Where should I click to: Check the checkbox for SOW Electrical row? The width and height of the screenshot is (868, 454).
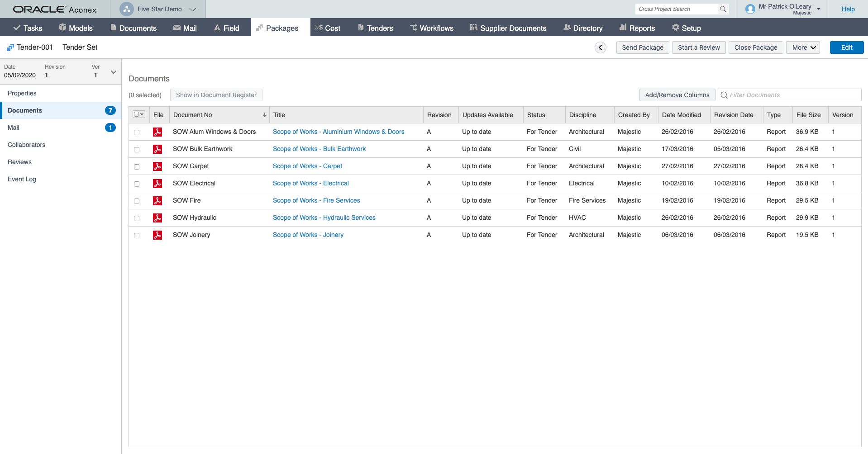pyautogui.click(x=137, y=184)
